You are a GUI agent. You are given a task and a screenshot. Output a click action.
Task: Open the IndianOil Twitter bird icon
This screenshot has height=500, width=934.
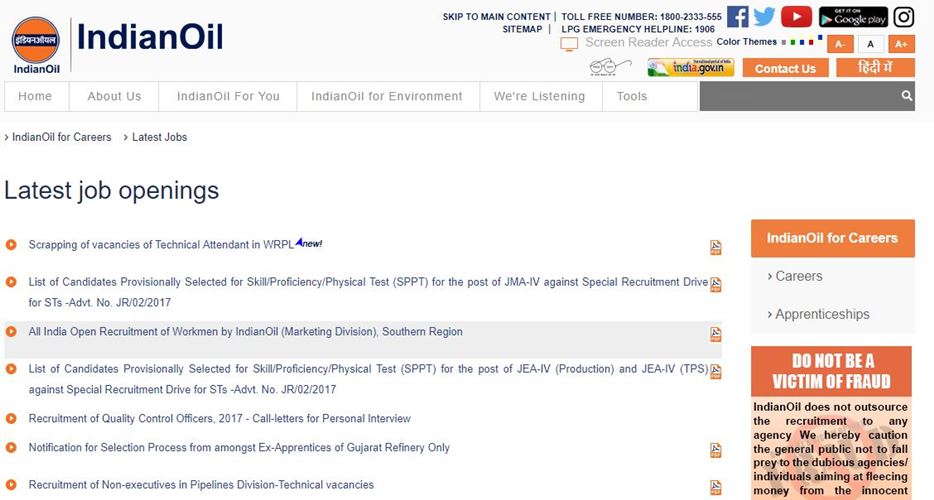(x=764, y=17)
